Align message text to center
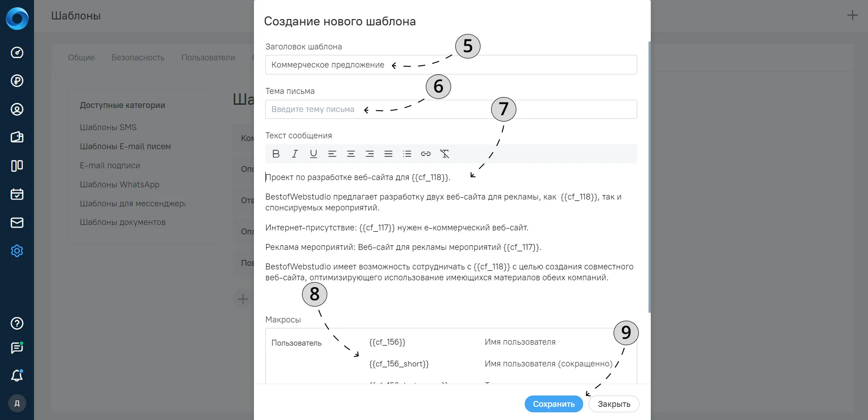This screenshot has height=420, width=868. (x=351, y=154)
